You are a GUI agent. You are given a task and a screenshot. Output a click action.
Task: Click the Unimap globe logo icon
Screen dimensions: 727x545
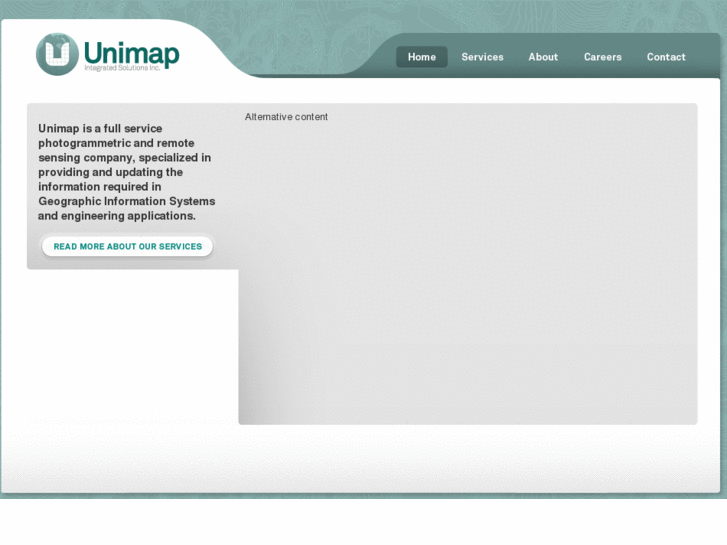pos(57,54)
